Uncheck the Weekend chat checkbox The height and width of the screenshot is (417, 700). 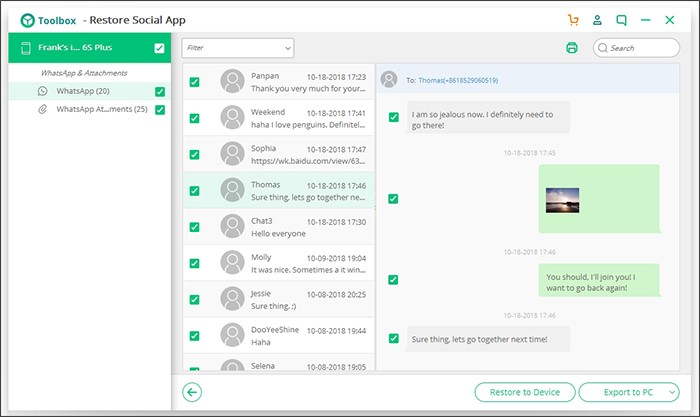(194, 118)
